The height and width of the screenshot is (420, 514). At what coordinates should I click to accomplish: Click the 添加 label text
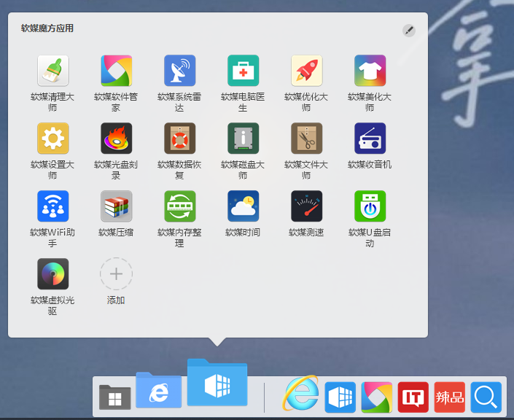[116, 300]
